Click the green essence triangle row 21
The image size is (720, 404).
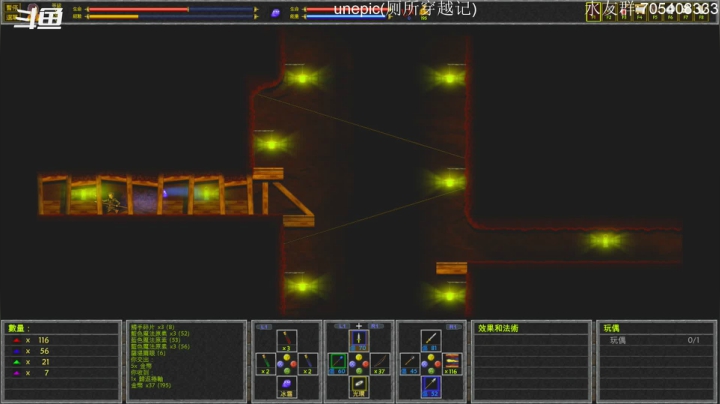pos(62,362)
